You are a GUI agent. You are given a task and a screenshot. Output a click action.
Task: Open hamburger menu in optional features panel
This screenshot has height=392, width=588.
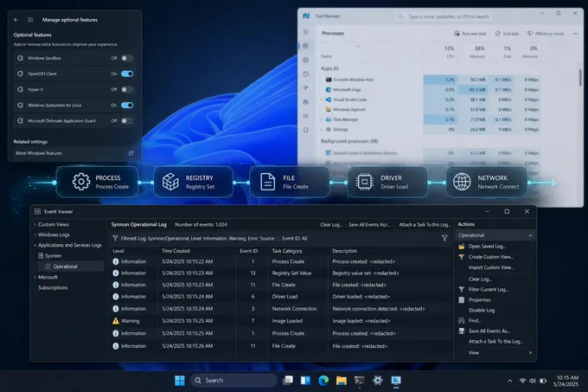pos(30,20)
